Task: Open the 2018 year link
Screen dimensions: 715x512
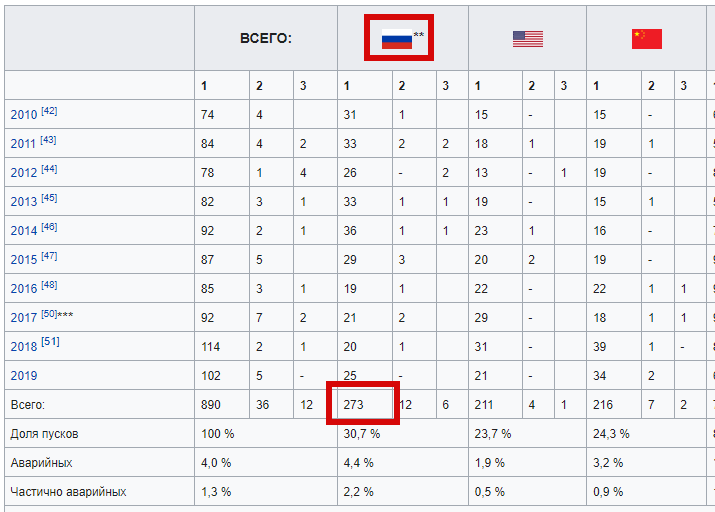Action: tap(23, 347)
